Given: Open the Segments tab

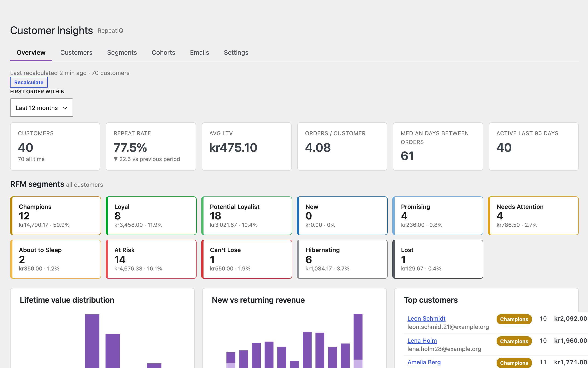Looking at the screenshot, I should (x=122, y=52).
